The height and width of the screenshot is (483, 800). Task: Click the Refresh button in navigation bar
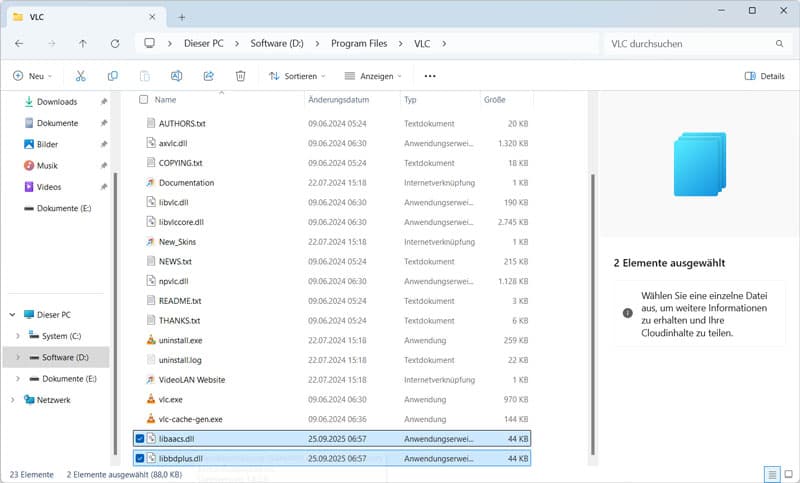(x=115, y=44)
